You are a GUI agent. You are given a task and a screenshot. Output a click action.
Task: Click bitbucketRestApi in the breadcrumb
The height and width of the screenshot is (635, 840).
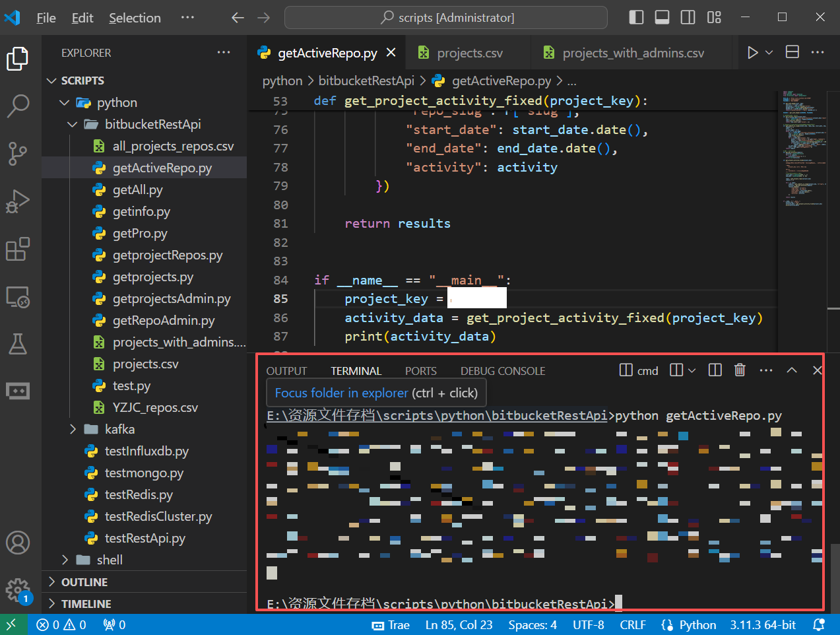(366, 81)
